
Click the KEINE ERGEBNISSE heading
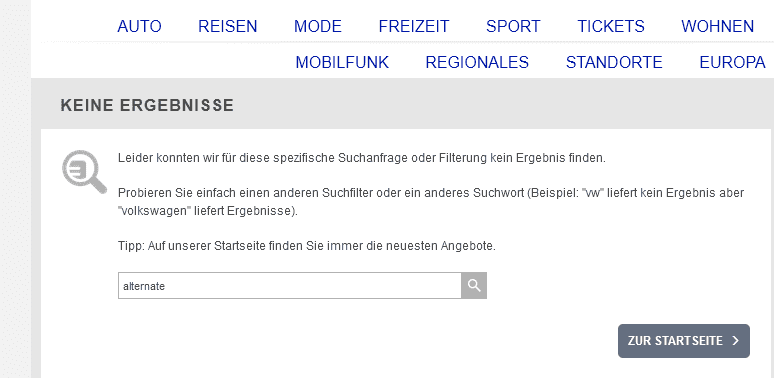[x=147, y=105]
